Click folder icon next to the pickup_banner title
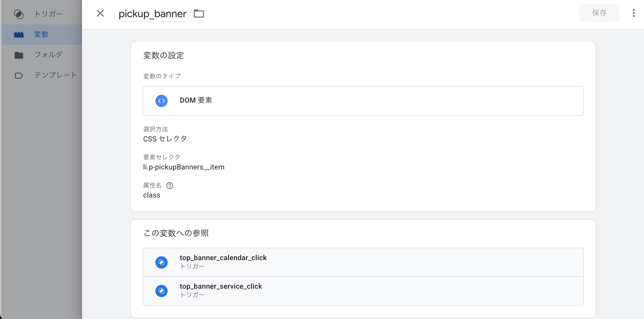Screen dimensions: 644x319 [199, 14]
